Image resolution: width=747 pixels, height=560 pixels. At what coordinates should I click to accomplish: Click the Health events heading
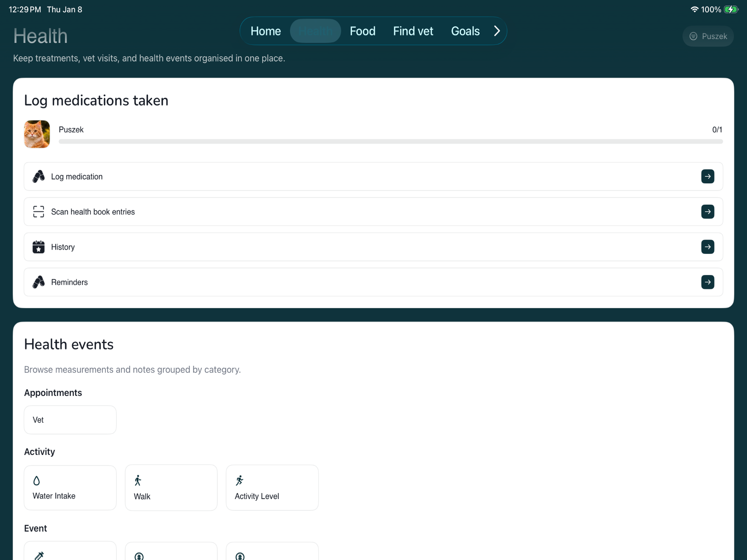pyautogui.click(x=69, y=345)
